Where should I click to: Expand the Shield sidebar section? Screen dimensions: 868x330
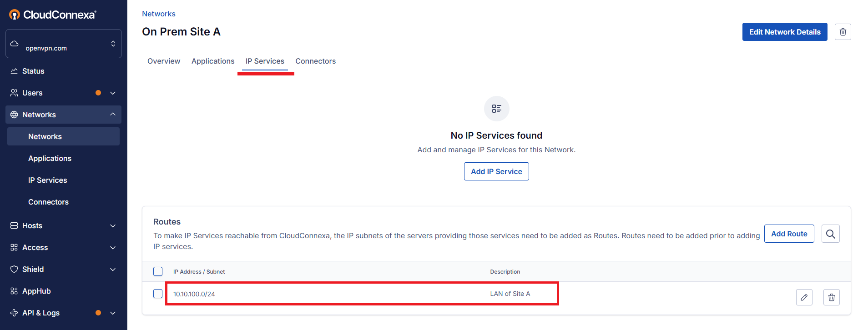coord(112,269)
